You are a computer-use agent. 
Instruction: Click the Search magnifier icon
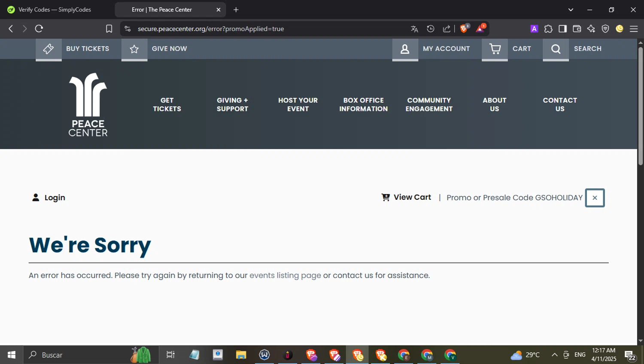point(556,49)
